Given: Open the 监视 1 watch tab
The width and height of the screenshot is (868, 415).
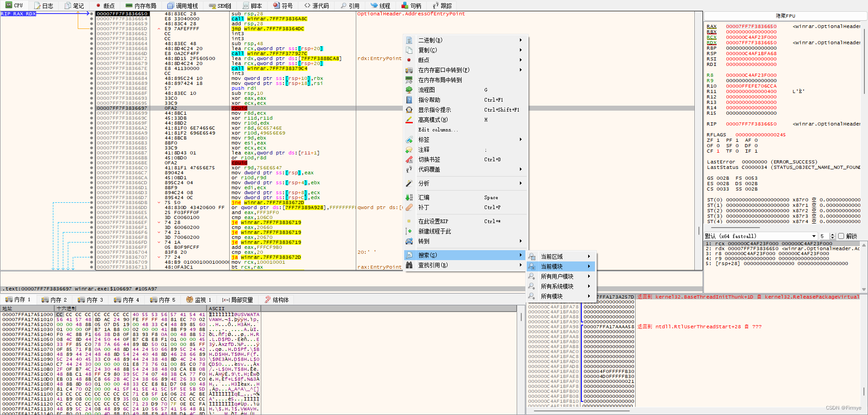Looking at the screenshot, I should point(199,300).
